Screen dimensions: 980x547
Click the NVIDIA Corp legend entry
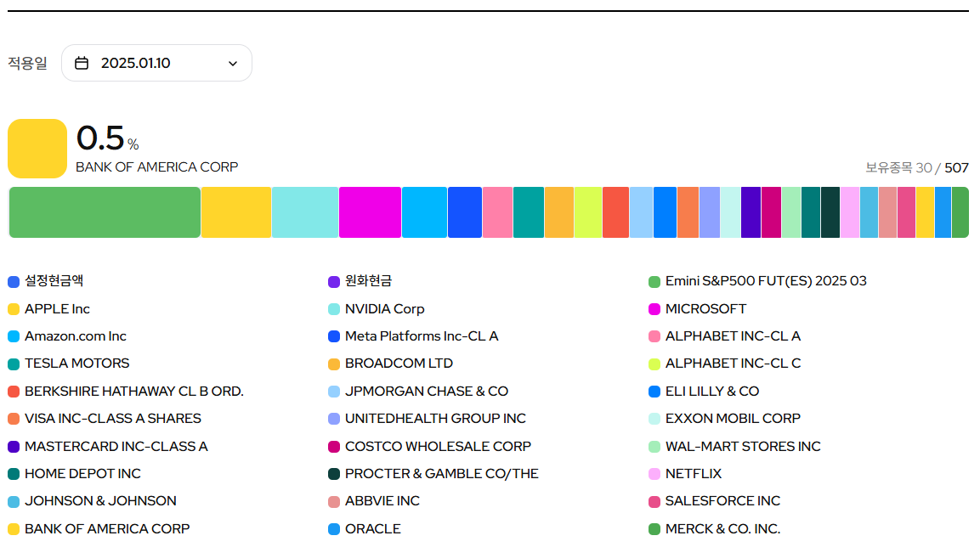click(x=377, y=308)
